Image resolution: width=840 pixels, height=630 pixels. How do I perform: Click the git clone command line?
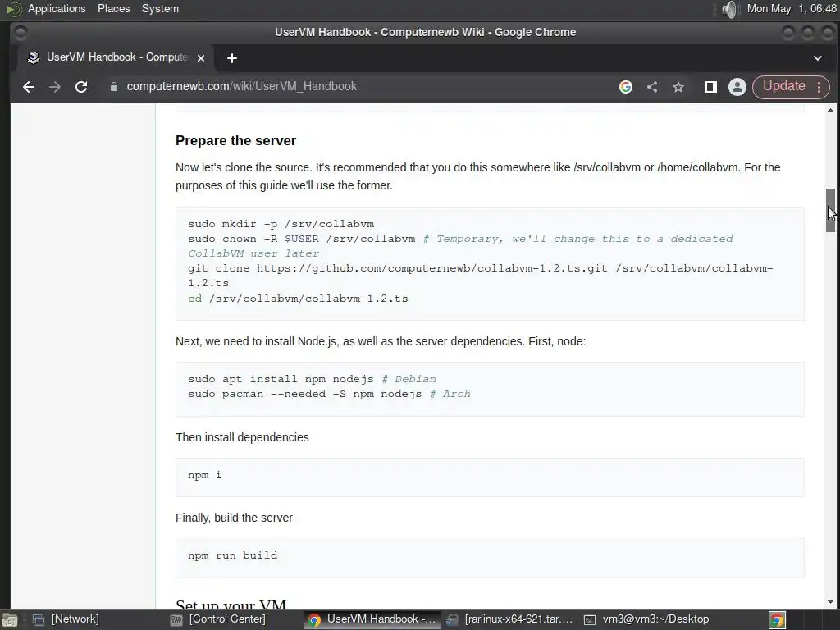(x=481, y=276)
